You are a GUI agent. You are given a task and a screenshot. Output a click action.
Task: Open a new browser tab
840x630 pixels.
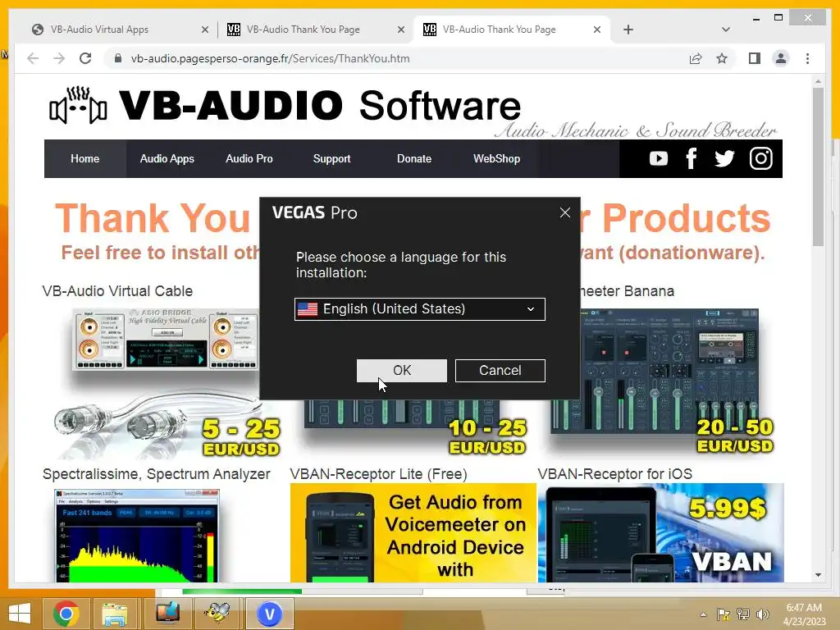(x=628, y=30)
